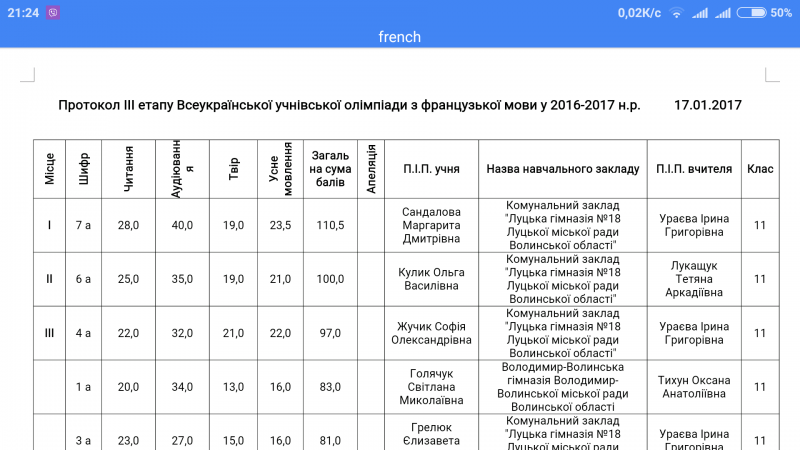
Task: Tap cipher cell '7 а'
Action: pyautogui.click(x=83, y=225)
